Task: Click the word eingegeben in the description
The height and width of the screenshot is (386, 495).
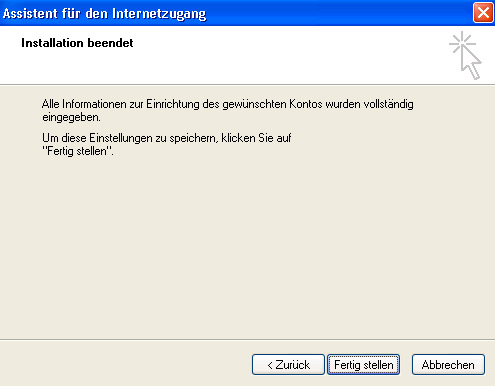Action: [x=71, y=118]
